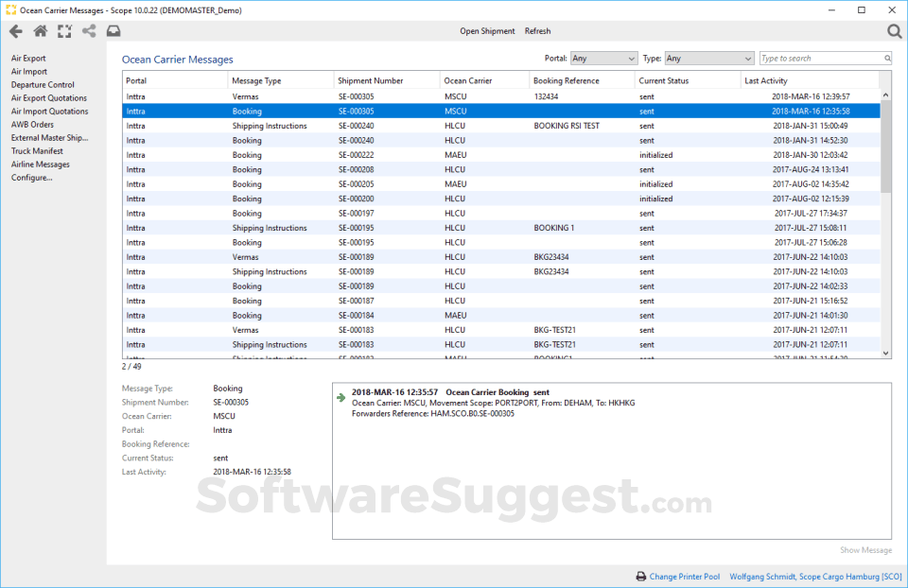This screenshot has width=908, height=588.
Task: Click the Show Message link
Action: click(x=865, y=549)
